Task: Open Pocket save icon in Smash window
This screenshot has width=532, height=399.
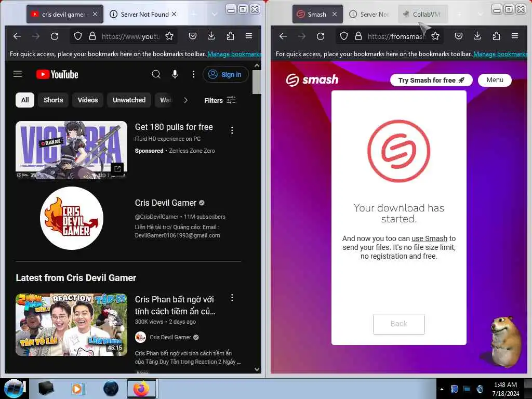Action: (459, 36)
